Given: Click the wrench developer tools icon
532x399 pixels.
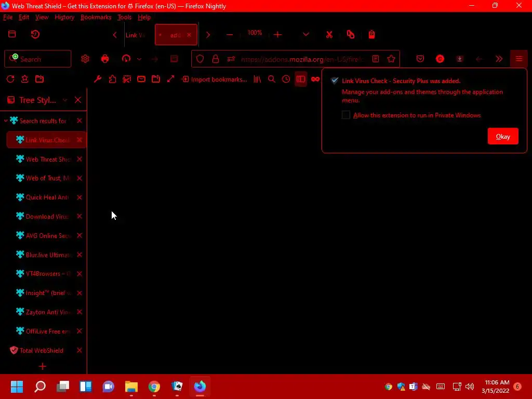Looking at the screenshot, I should (x=98, y=79).
